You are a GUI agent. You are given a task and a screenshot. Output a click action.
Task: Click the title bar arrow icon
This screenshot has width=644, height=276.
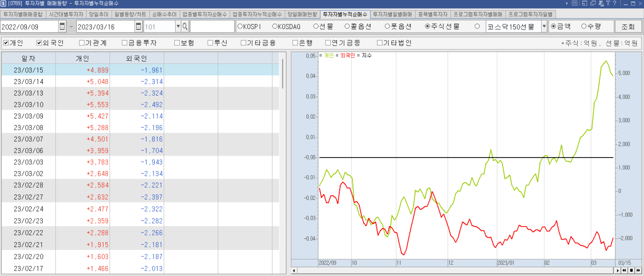[x=567, y=3]
